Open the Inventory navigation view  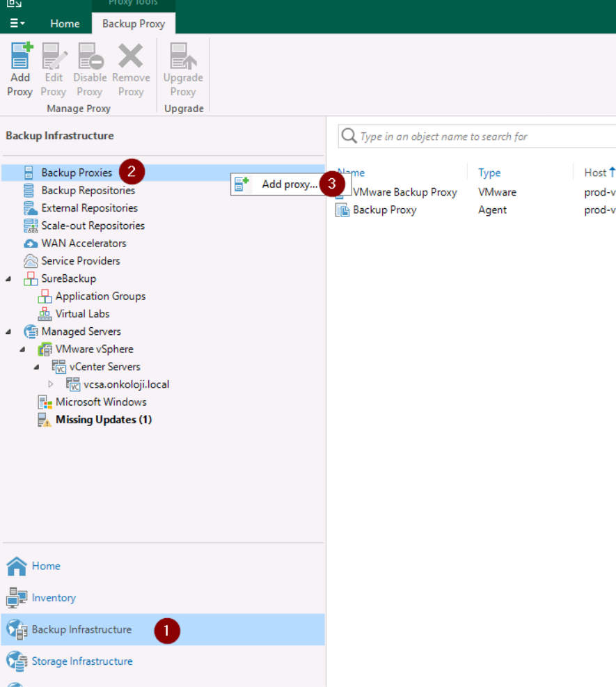pyautogui.click(x=54, y=598)
